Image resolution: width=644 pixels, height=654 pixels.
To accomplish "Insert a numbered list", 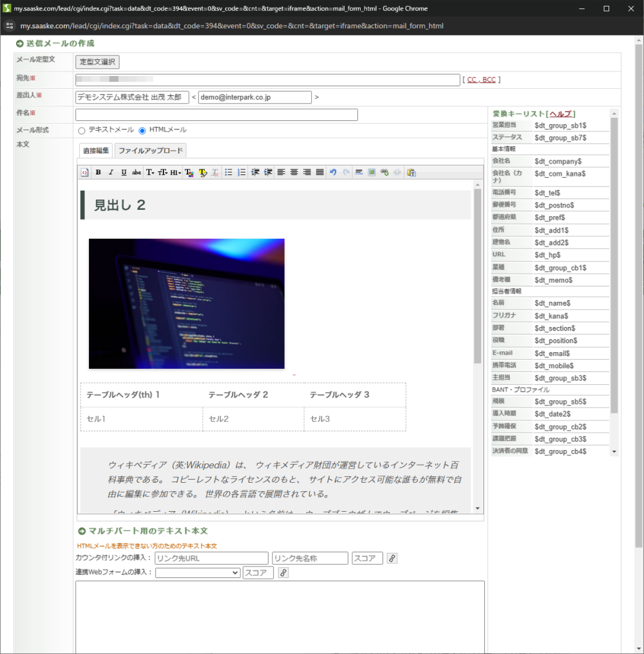I will point(241,173).
